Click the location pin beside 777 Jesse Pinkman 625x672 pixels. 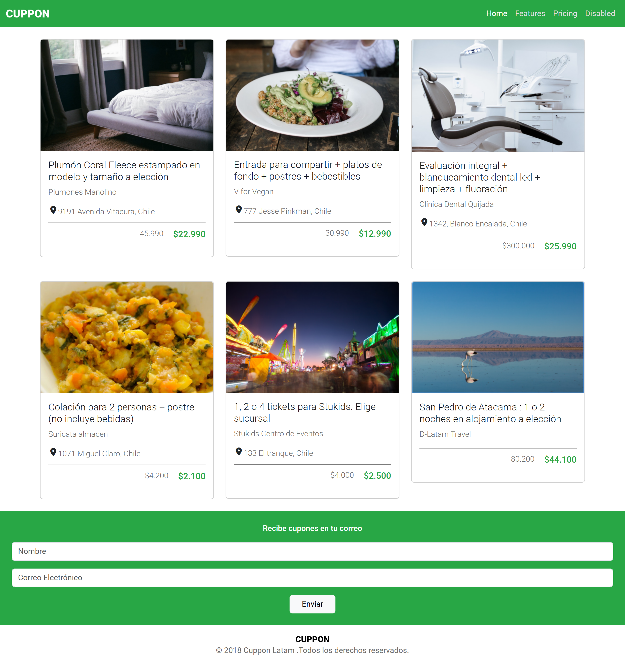tap(239, 210)
